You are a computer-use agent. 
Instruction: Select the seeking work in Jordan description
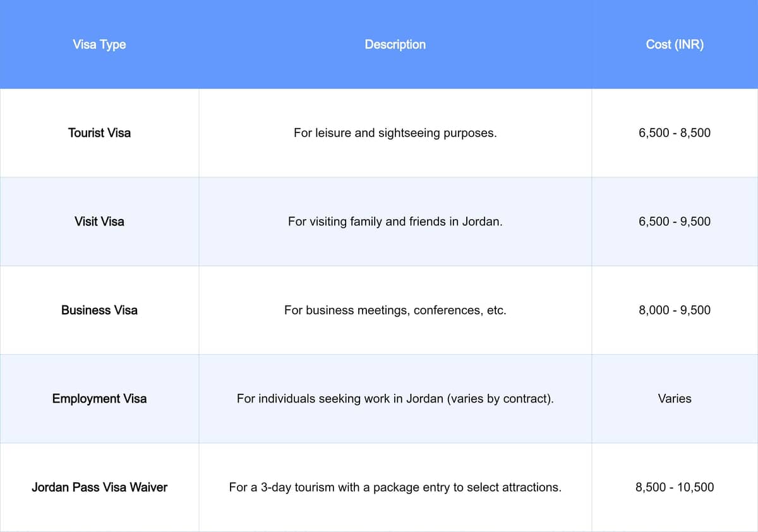[395, 399]
